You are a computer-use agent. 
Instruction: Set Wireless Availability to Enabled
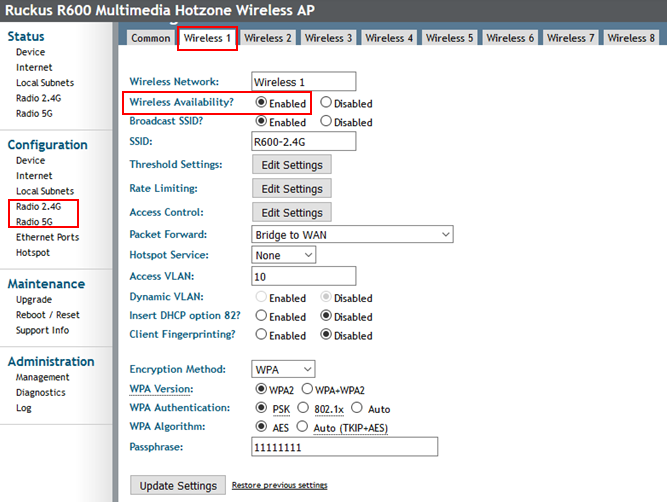tap(261, 103)
